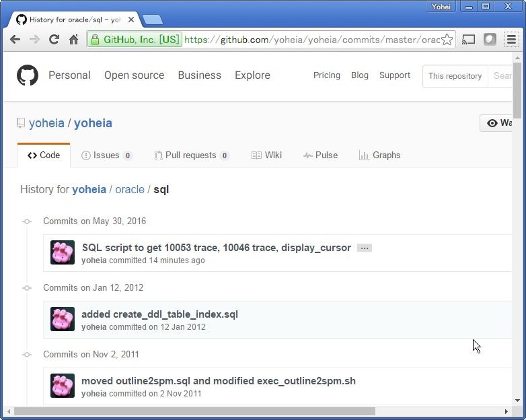Viewport: 526px width, 420px height.
Task: Open SQL script to get 10053 trace commit
Action: click(217, 248)
